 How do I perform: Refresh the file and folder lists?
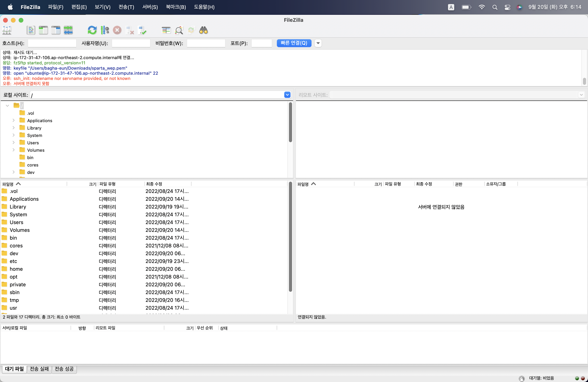92,30
